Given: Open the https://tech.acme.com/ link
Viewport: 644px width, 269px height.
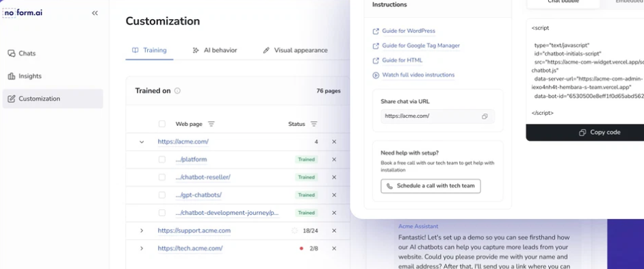Looking at the screenshot, I should 190,248.
